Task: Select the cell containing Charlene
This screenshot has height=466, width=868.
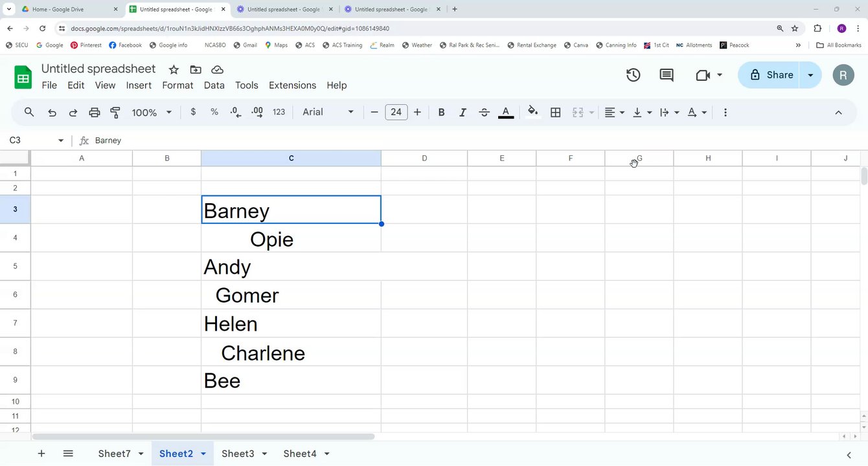Action: [291, 352]
